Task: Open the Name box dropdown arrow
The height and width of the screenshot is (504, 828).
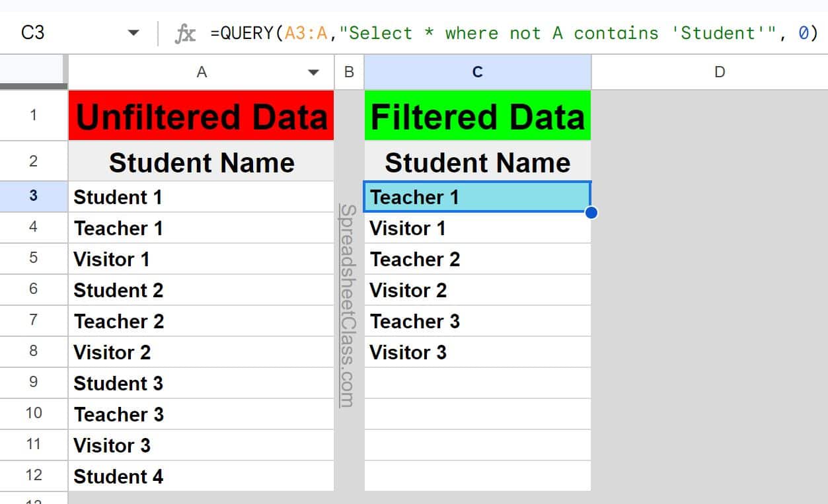Action: pos(133,33)
